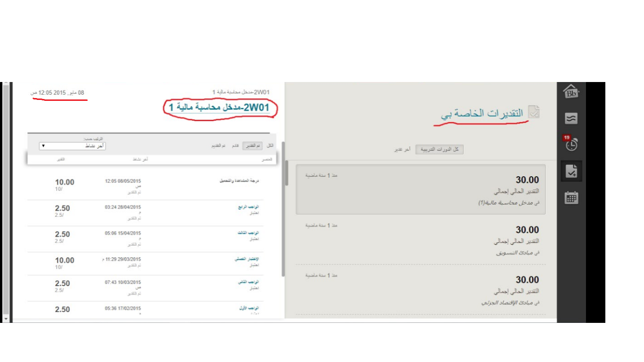The width and height of the screenshot is (644, 362).
Task: Open the updates clock icon with 19 badge
Action: point(570,143)
